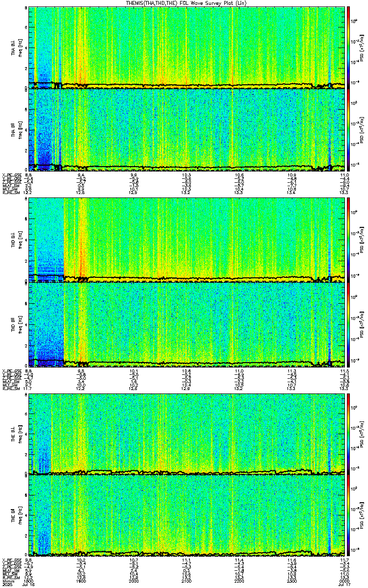
Task: Click the R_RE_SM row label under THA panels
Action: click(x=10, y=193)
